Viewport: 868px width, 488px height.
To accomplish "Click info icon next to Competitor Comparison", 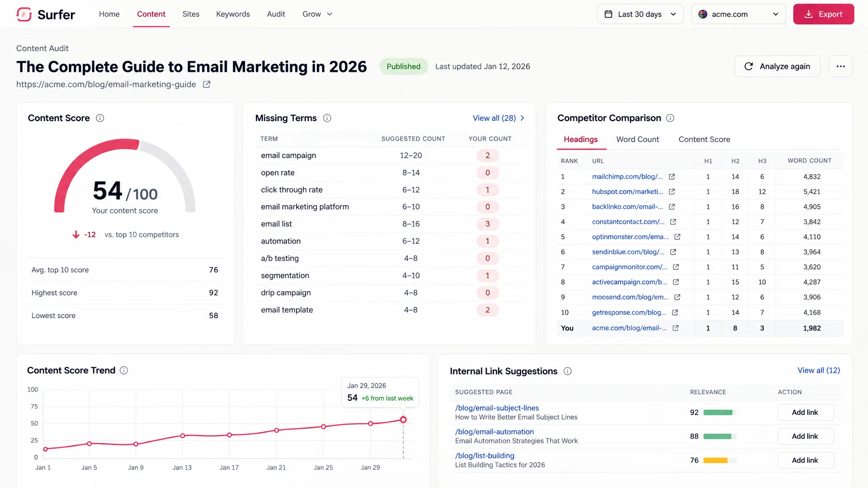I will click(x=670, y=118).
